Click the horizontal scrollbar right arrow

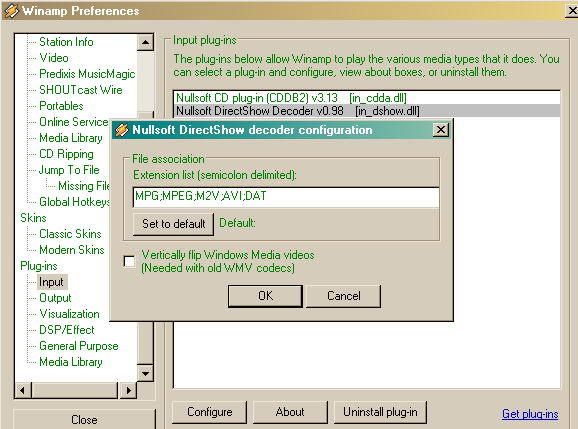point(128,390)
